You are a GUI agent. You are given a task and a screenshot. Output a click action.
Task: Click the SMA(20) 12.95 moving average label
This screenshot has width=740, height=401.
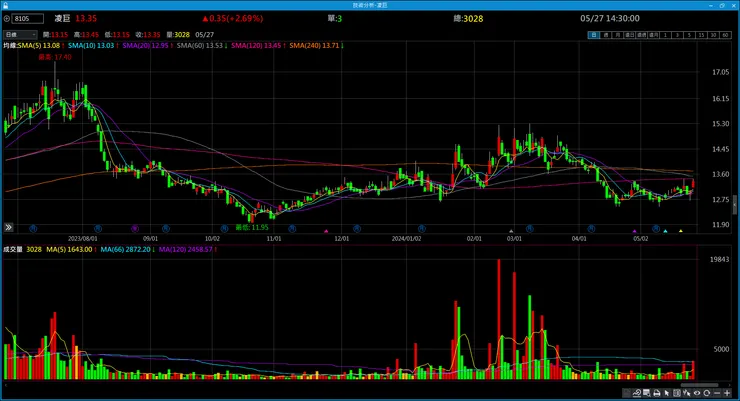[145, 45]
